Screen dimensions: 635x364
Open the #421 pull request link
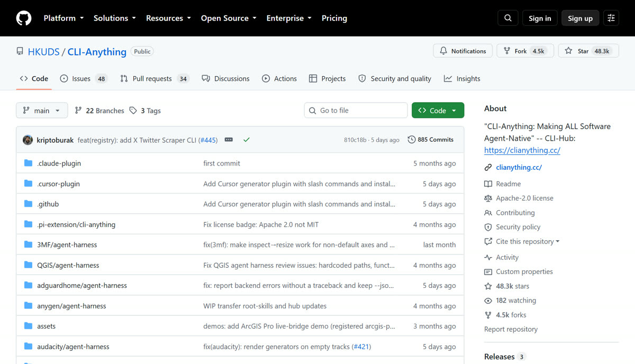click(361, 347)
